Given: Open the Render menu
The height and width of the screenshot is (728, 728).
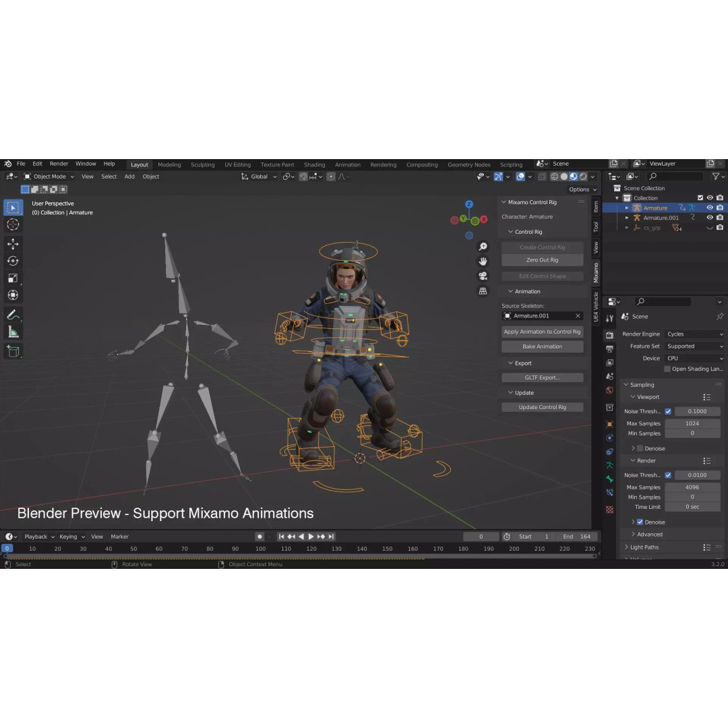Looking at the screenshot, I should point(59,164).
